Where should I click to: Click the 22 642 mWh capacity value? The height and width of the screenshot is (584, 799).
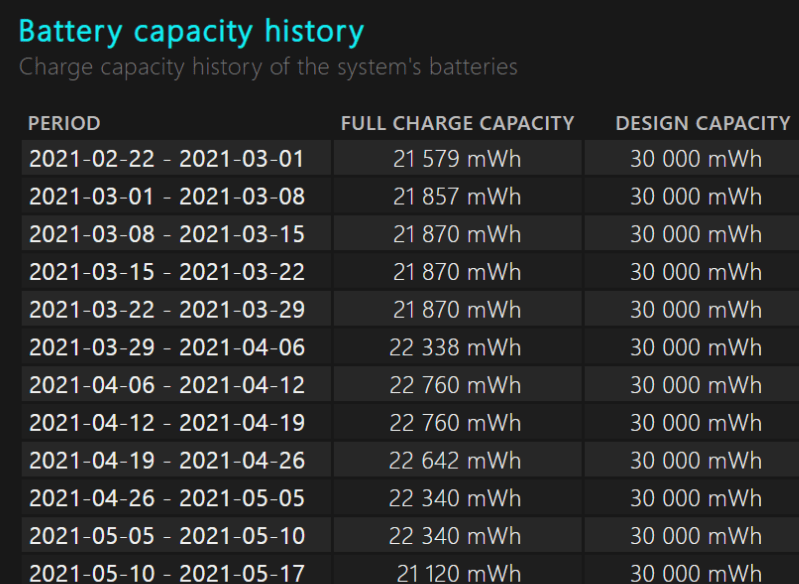point(455,460)
